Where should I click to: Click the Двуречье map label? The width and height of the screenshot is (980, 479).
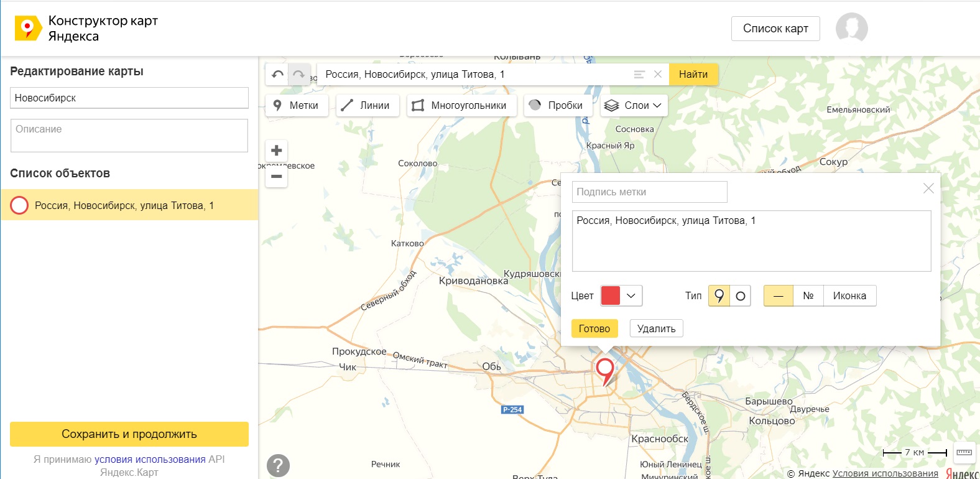click(810, 409)
